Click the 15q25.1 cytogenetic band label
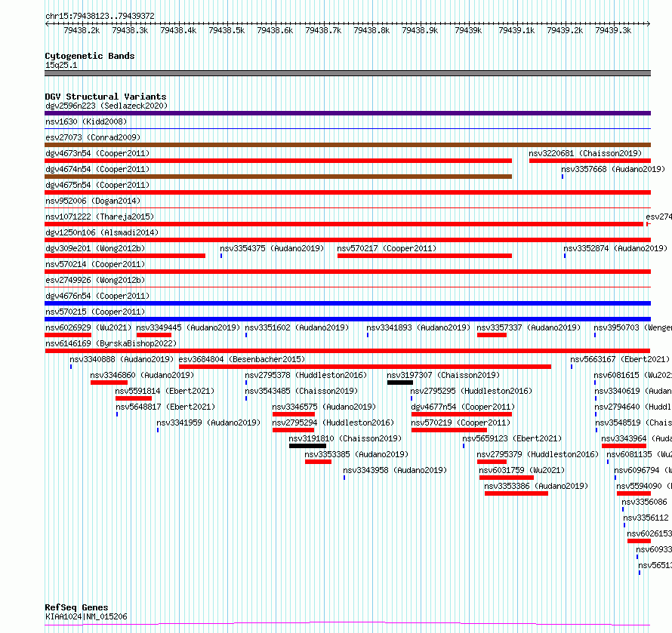 pyautogui.click(x=61, y=65)
